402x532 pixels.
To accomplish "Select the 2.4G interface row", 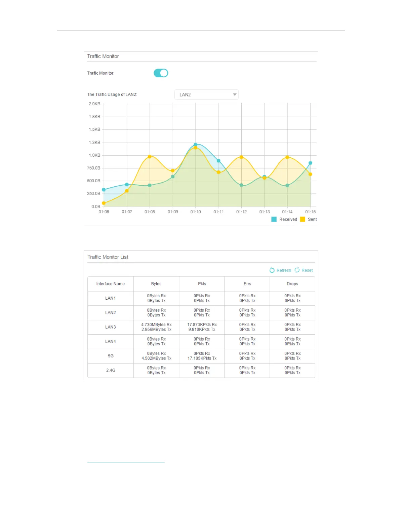I will (201, 370).
